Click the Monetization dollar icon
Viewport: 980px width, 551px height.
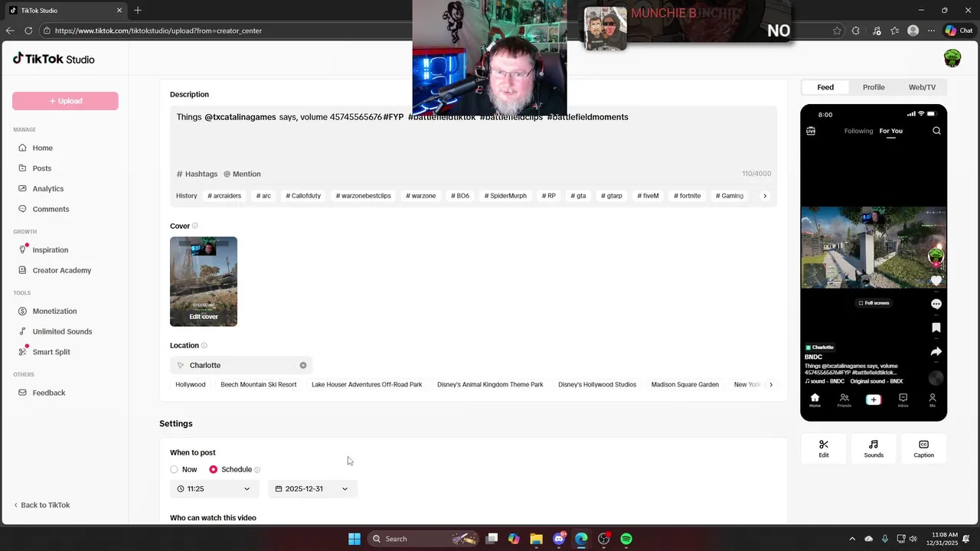[x=22, y=311]
